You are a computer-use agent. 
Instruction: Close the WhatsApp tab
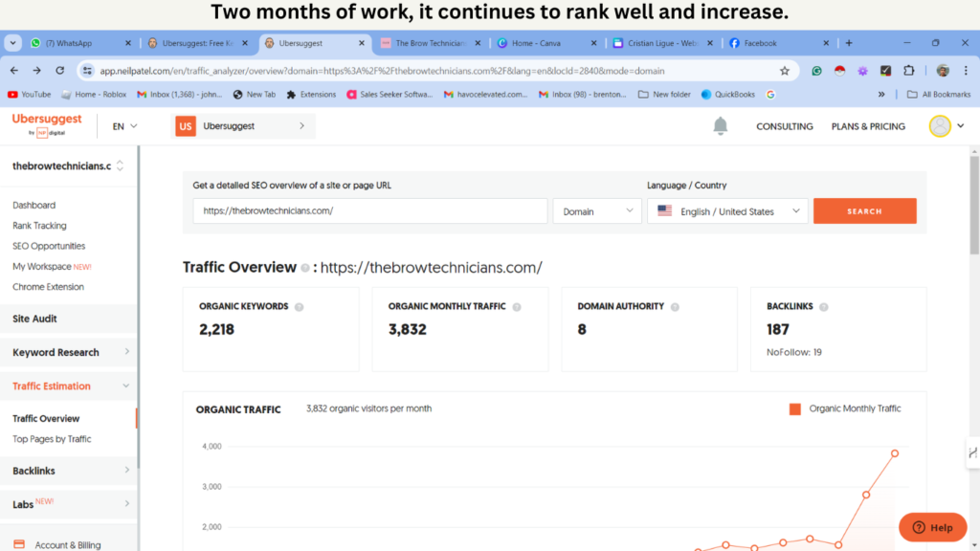128,43
